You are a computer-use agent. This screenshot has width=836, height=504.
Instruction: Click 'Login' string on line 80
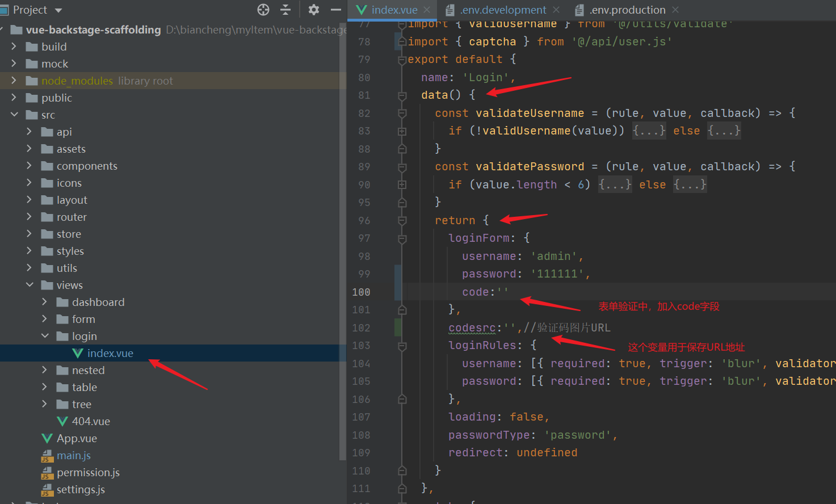(486, 77)
